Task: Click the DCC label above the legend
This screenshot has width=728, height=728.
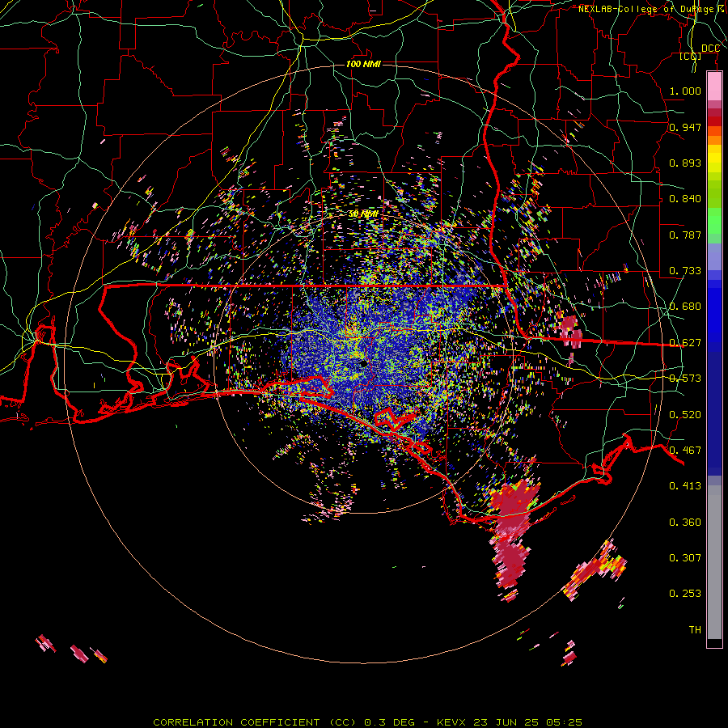Action: 710,49
